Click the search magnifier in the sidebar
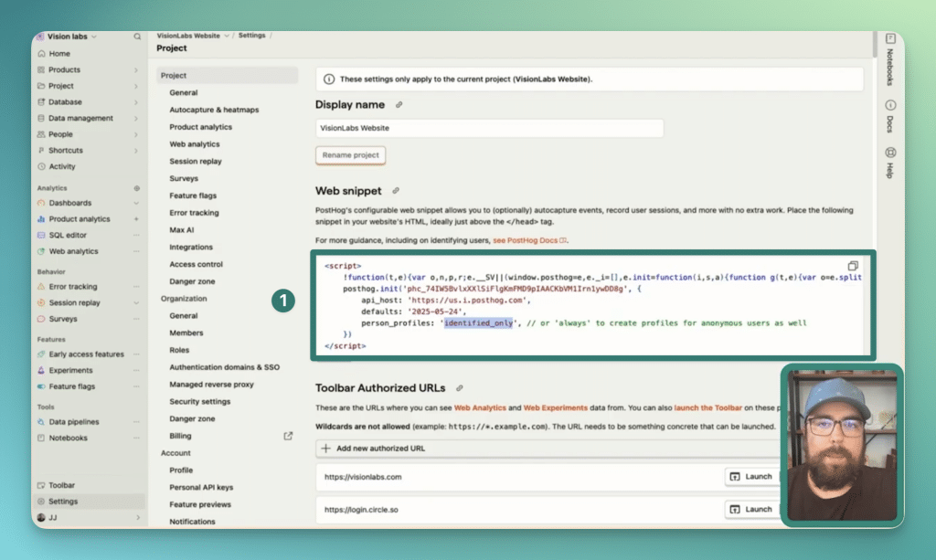The height and width of the screenshot is (560, 936). pos(137,37)
